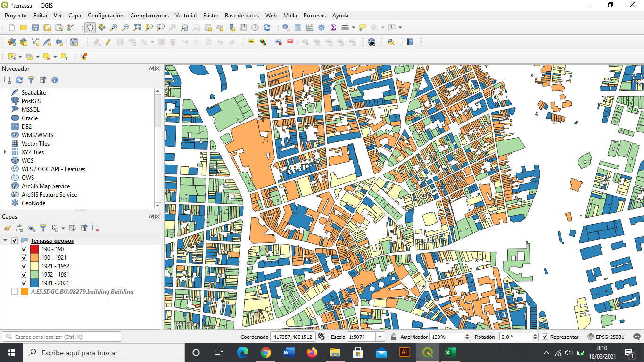
Task: Expand the XYZ Tiles tree node
Action: coord(5,152)
